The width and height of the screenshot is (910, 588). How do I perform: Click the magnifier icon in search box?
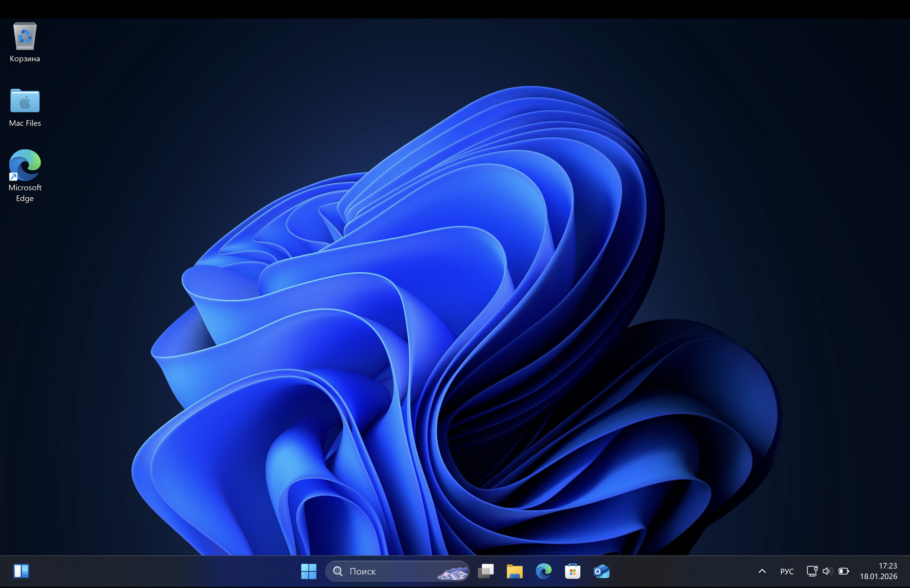click(x=338, y=572)
